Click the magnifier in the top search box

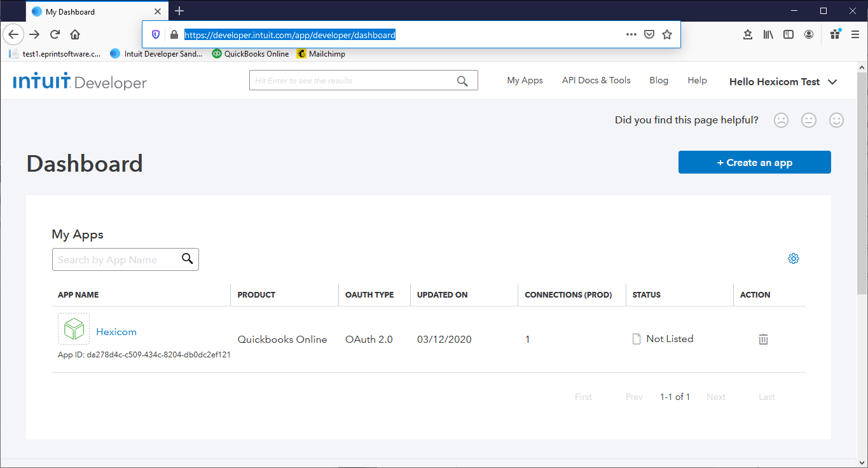click(462, 81)
